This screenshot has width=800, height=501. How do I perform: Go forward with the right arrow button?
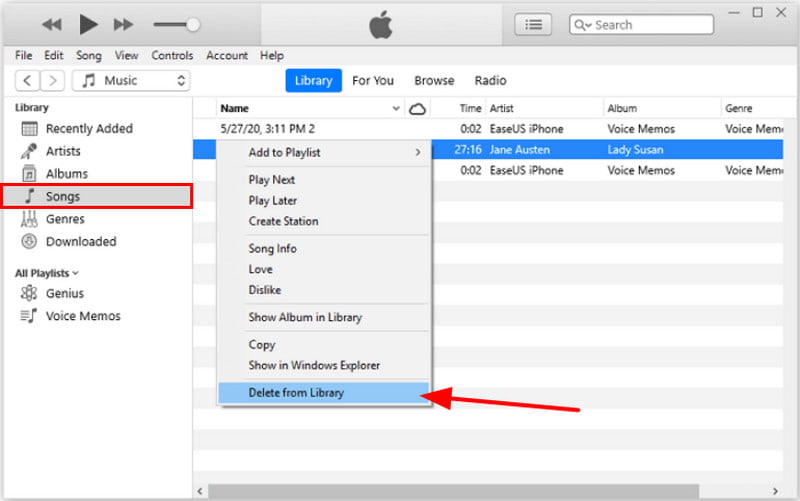(x=52, y=81)
